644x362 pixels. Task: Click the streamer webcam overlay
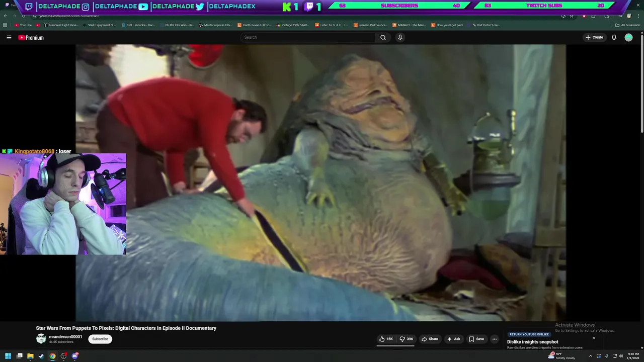(x=63, y=204)
